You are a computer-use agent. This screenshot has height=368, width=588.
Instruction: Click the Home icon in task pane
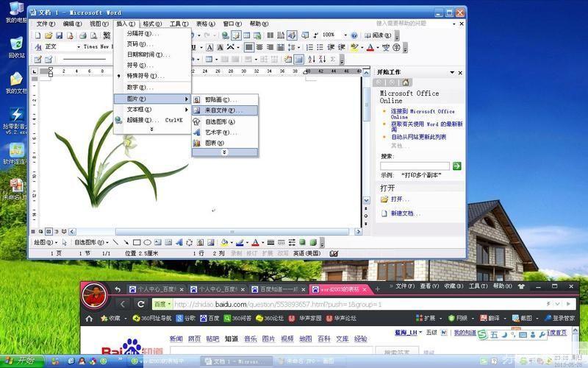406,82
